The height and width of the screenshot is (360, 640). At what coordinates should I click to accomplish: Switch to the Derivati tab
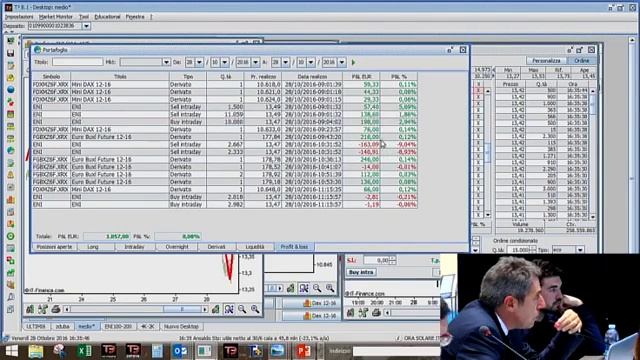pos(216,247)
